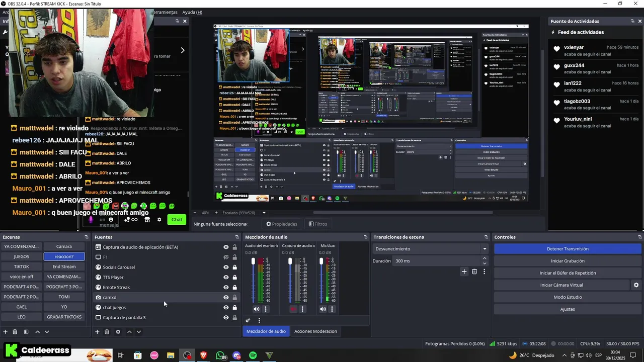Undock the Fuentes panel
This screenshot has width=644, height=362.
pos(237,237)
